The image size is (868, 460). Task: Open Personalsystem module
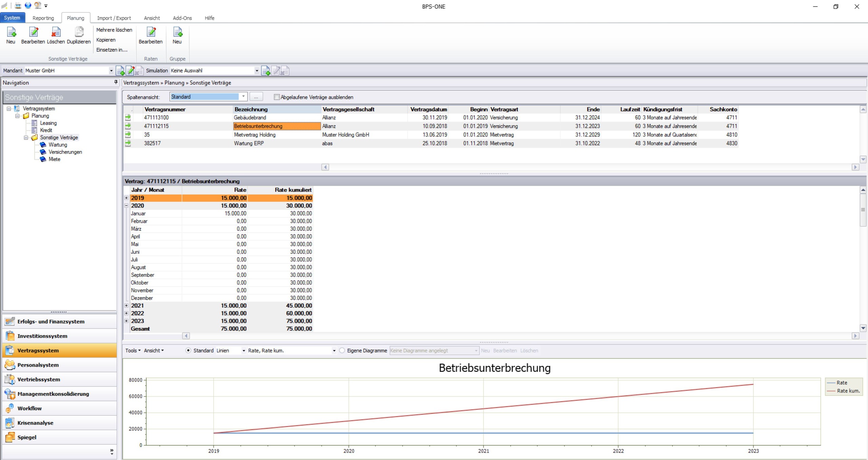[x=60, y=365]
